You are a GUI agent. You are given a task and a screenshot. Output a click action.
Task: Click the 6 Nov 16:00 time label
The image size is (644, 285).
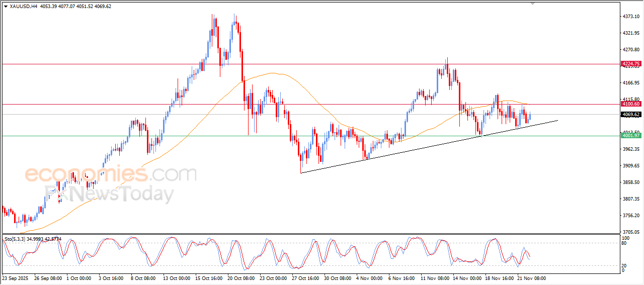click(402, 278)
